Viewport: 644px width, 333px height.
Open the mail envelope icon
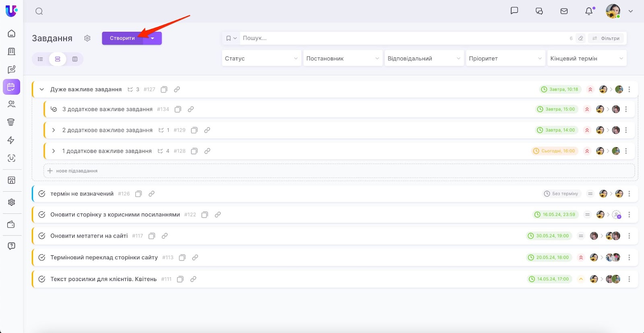tap(564, 11)
